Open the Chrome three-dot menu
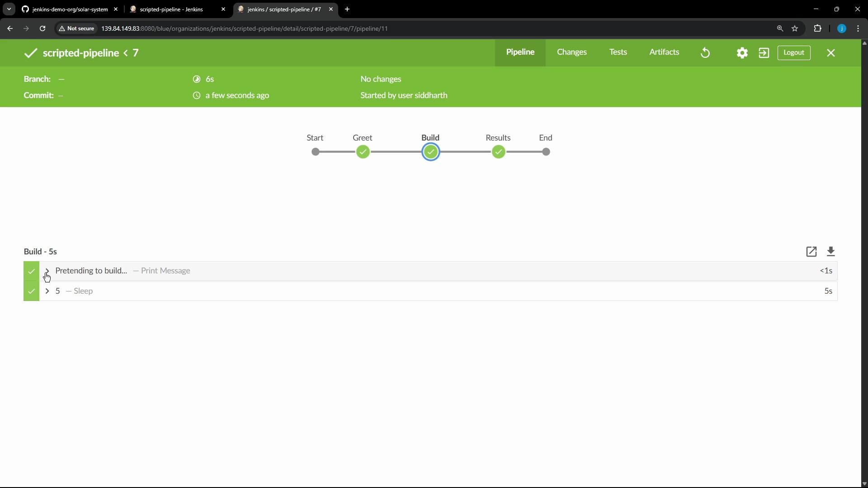The height and width of the screenshot is (488, 868). click(x=858, y=28)
